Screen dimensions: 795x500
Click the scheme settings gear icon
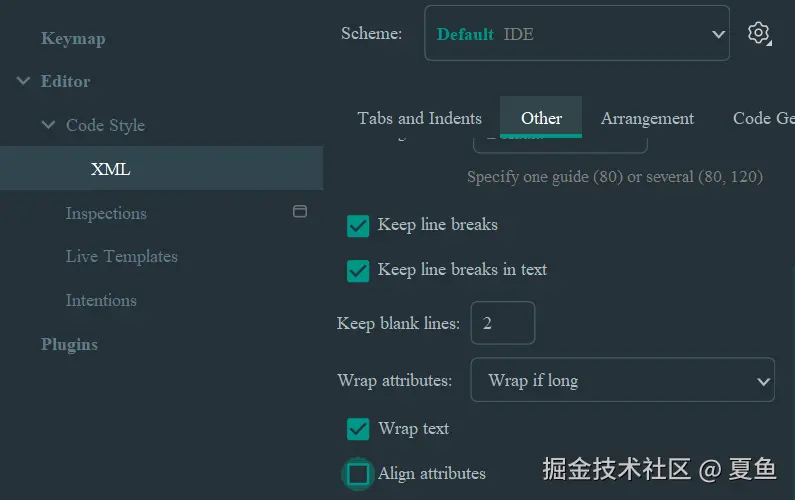coord(759,33)
